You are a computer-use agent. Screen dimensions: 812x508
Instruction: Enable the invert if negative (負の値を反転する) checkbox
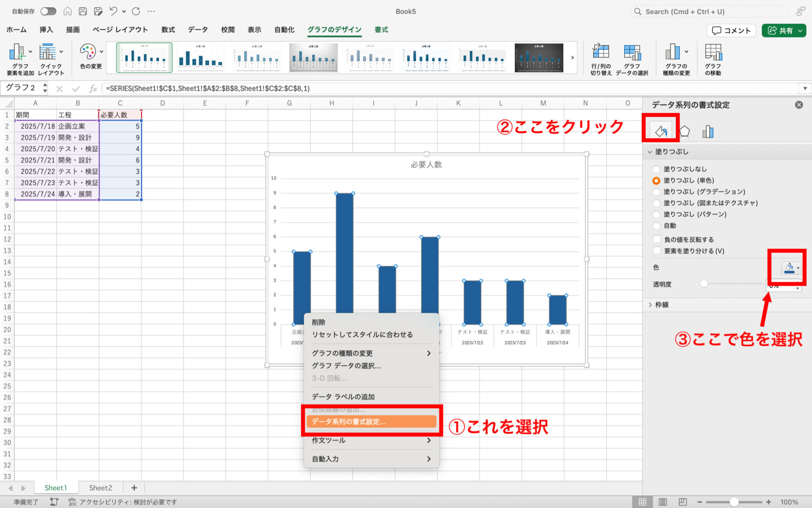pyautogui.click(x=657, y=239)
